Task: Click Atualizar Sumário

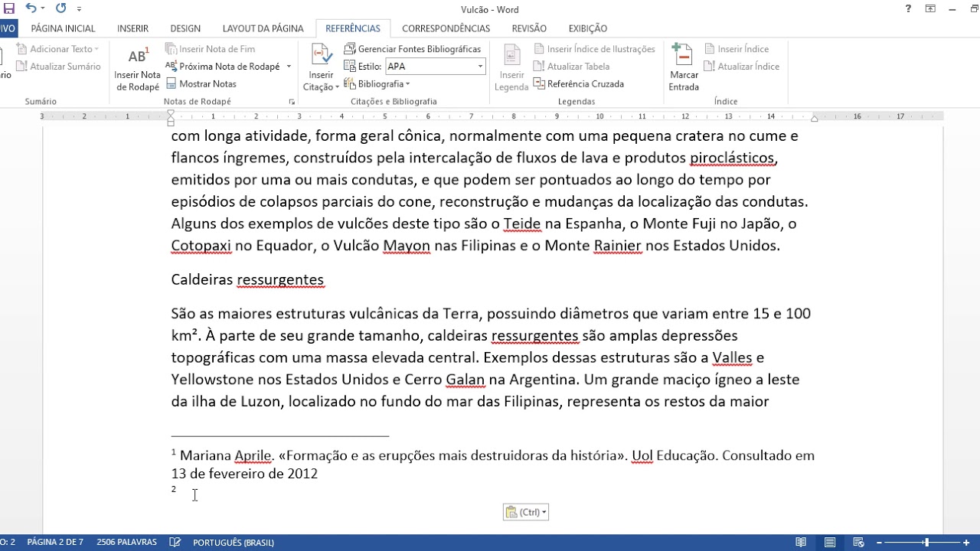Action: click(58, 67)
